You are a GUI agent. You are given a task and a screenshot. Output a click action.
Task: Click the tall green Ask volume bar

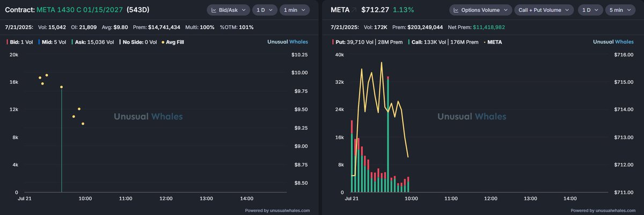click(x=62, y=140)
